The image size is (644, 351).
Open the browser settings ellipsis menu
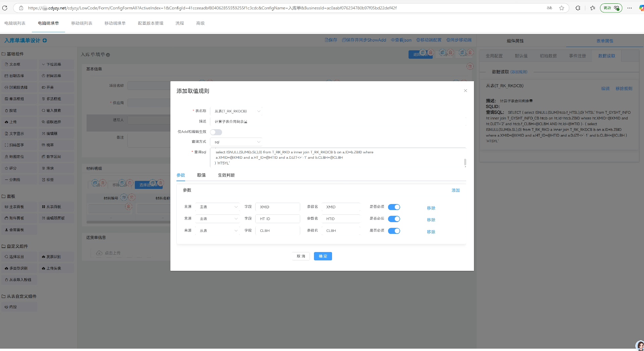[630, 8]
